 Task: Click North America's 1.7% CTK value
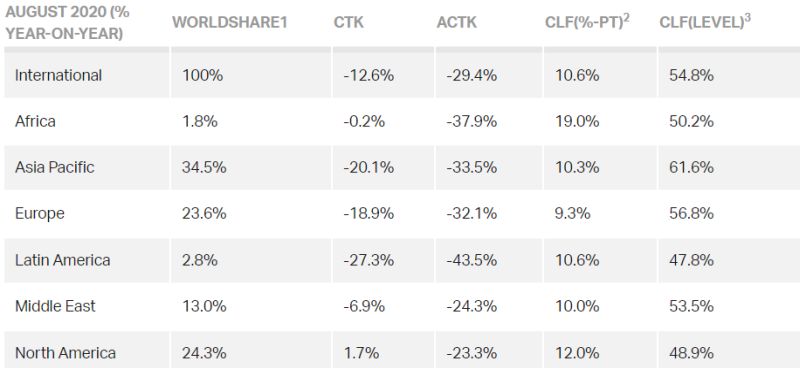click(361, 353)
